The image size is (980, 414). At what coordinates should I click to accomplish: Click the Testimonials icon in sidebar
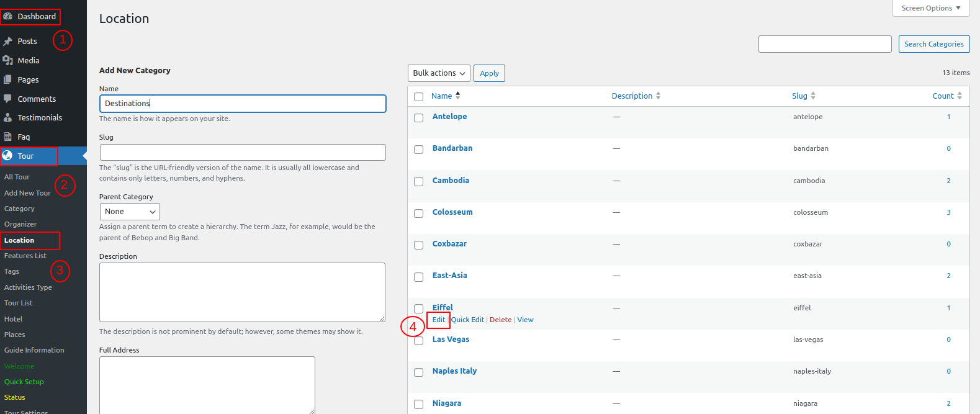click(8, 117)
